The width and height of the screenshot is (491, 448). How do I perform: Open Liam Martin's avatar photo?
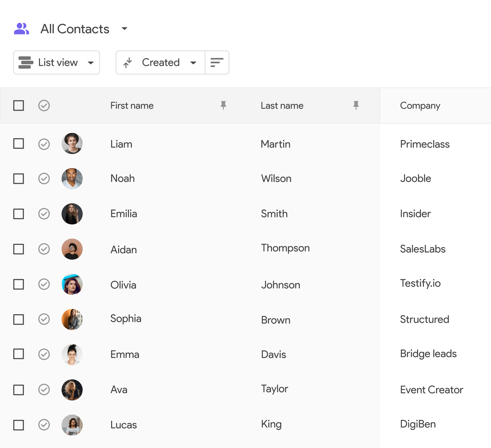coord(72,143)
